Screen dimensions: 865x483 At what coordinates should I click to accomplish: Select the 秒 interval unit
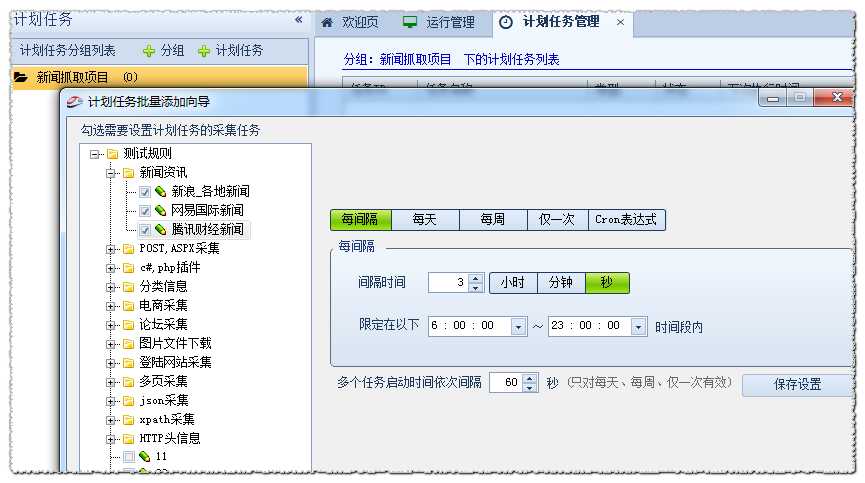coord(607,283)
